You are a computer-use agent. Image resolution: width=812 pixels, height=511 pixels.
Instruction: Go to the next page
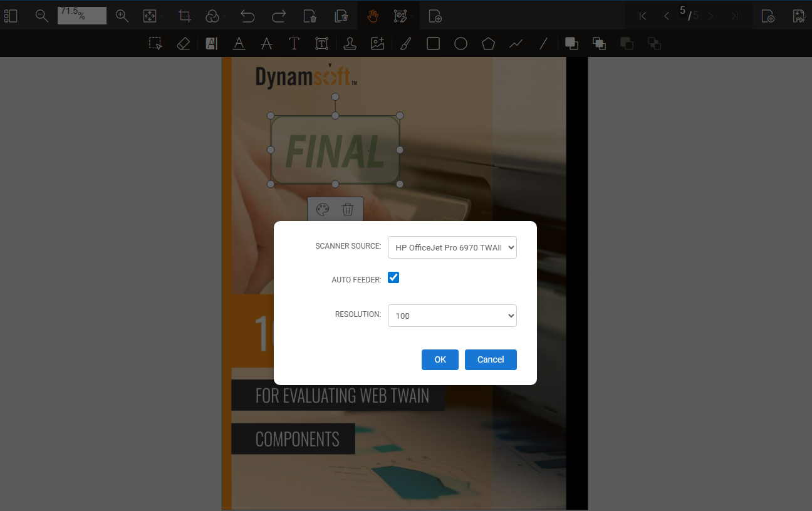click(x=710, y=16)
